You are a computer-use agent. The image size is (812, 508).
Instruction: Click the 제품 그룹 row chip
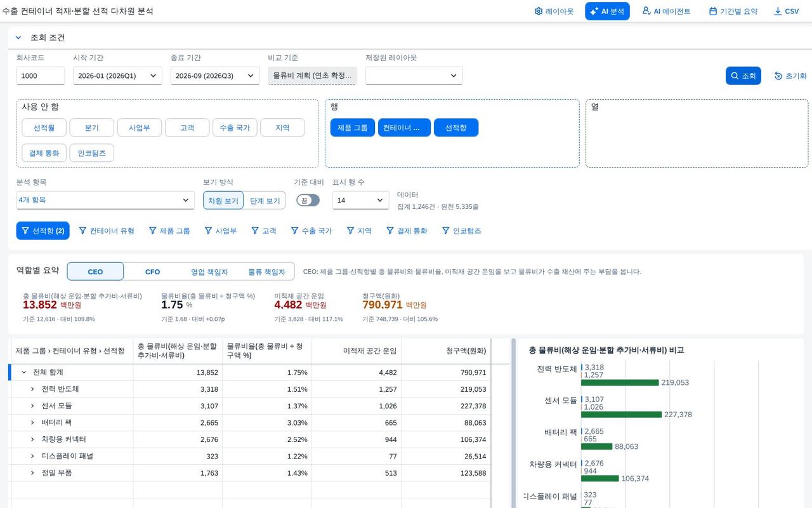pyautogui.click(x=352, y=128)
